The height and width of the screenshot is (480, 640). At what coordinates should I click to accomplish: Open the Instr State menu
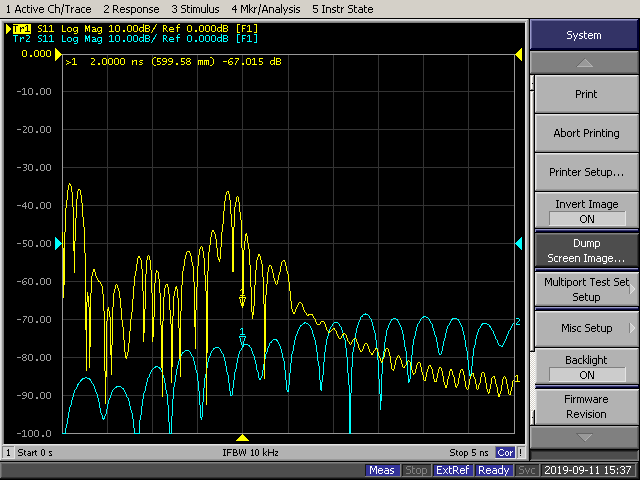click(x=342, y=9)
